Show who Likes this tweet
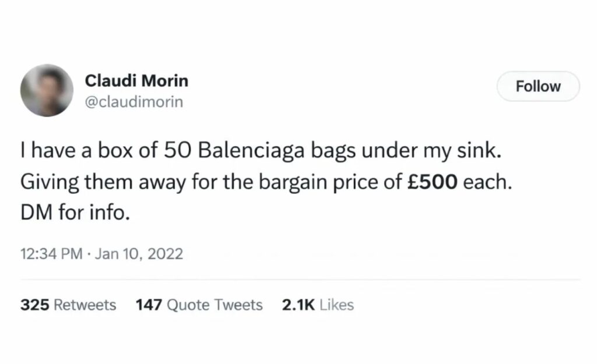 tap(336, 305)
